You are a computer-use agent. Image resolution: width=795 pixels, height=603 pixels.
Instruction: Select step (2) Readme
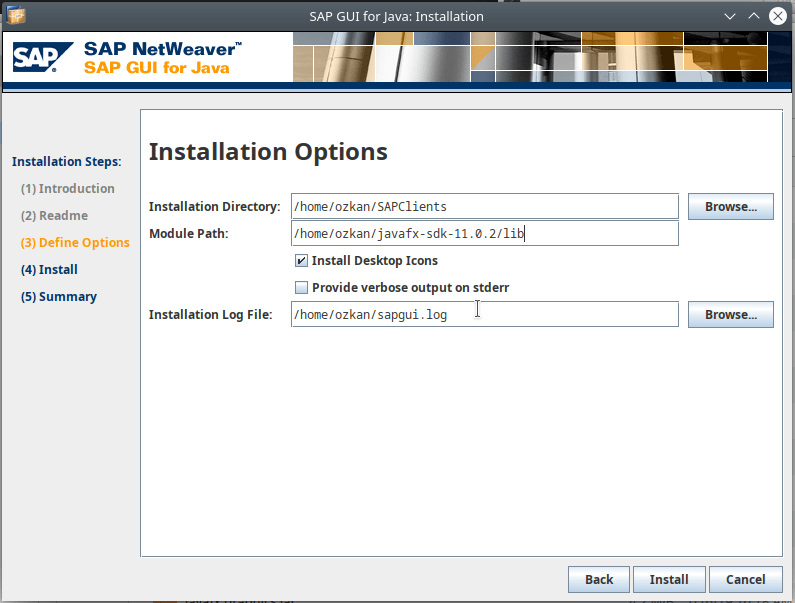(54, 216)
